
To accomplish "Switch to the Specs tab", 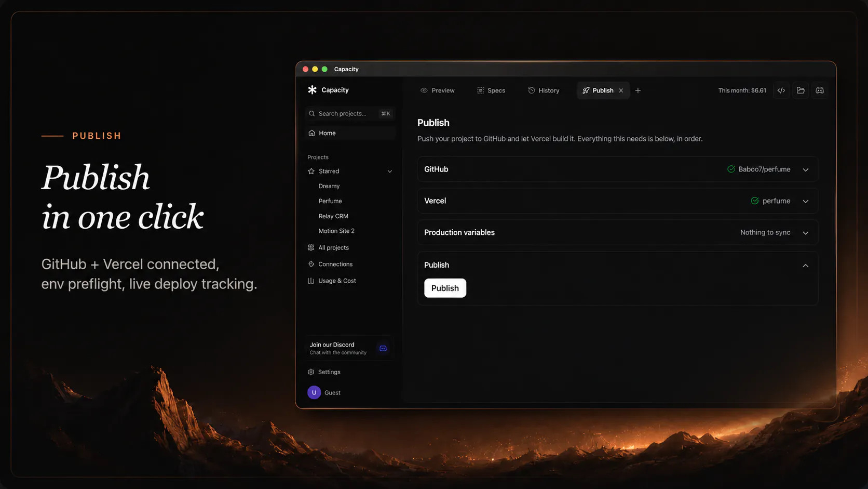I will click(x=491, y=90).
